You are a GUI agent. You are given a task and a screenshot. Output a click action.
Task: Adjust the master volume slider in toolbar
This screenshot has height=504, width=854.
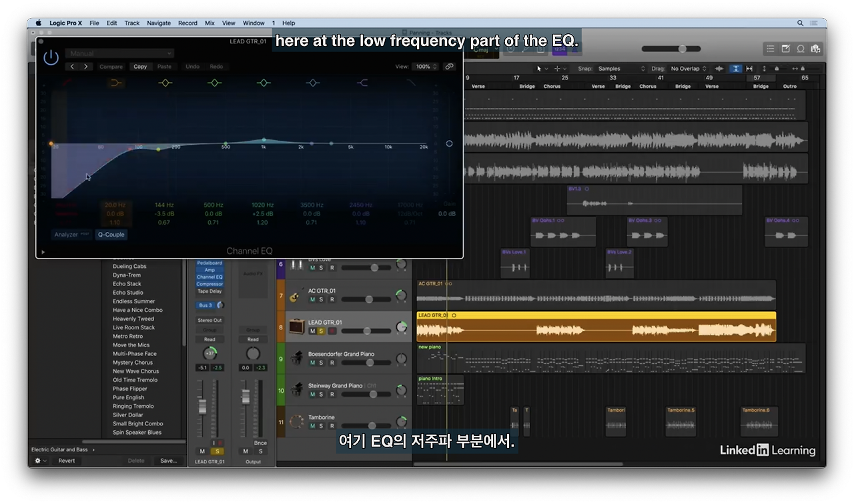point(671,49)
